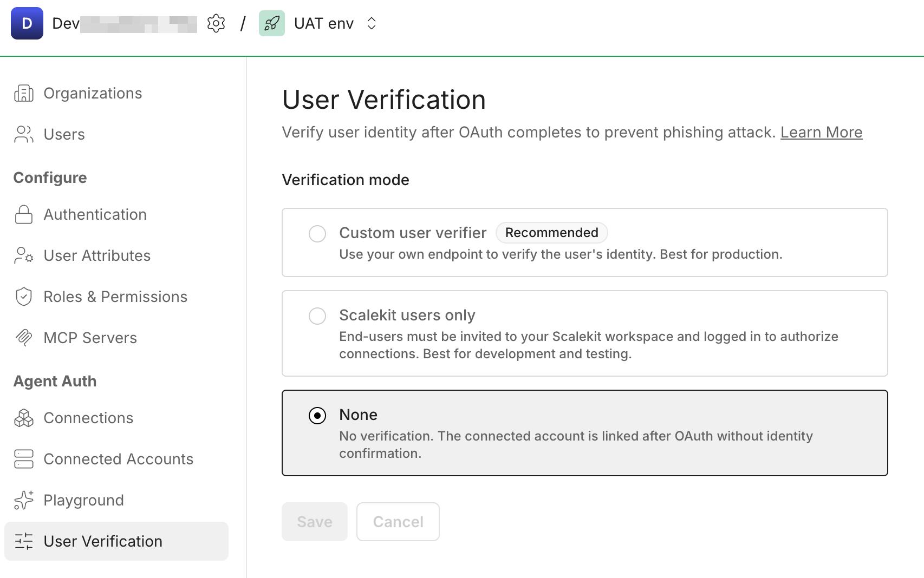Image resolution: width=924 pixels, height=578 pixels.
Task: Click the User Verification sliders icon
Action: point(24,541)
